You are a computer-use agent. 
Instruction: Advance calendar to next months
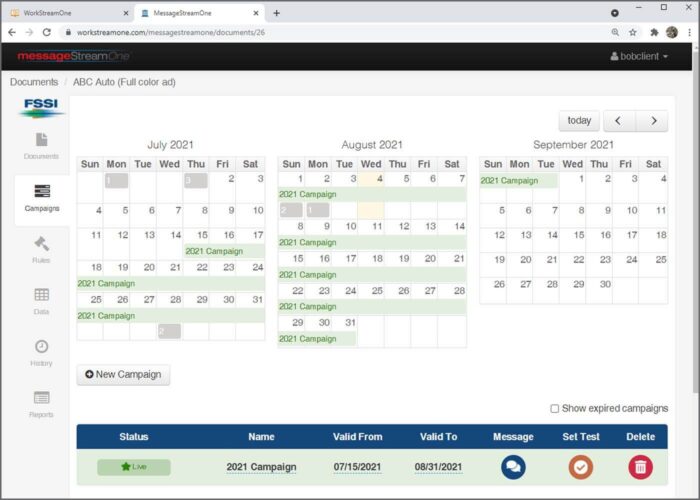(652, 121)
